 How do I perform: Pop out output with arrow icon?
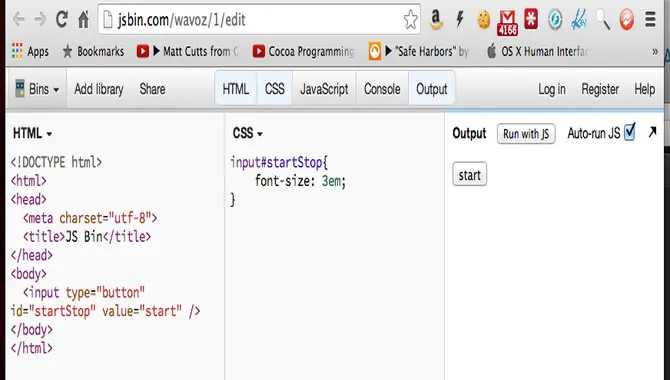point(652,133)
